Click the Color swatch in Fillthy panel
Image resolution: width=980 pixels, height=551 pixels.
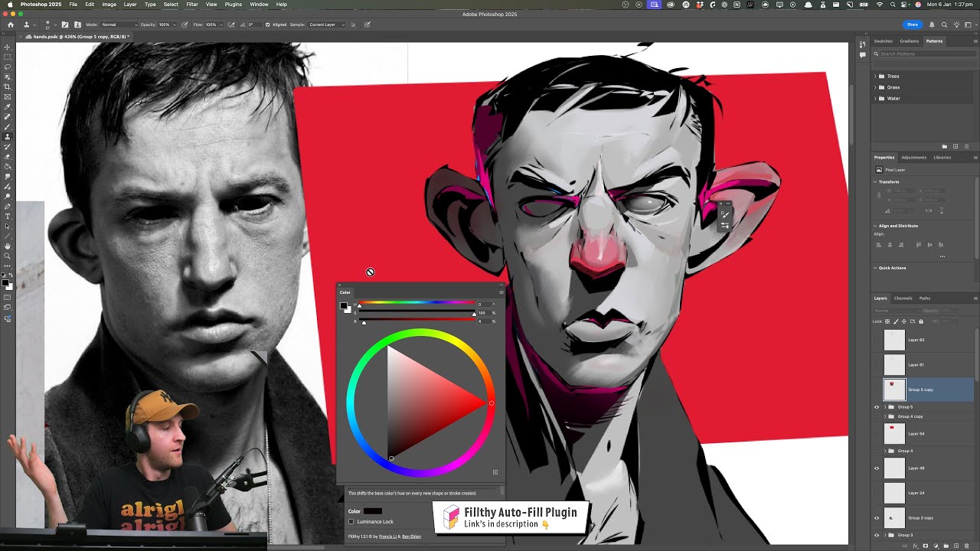click(x=373, y=511)
